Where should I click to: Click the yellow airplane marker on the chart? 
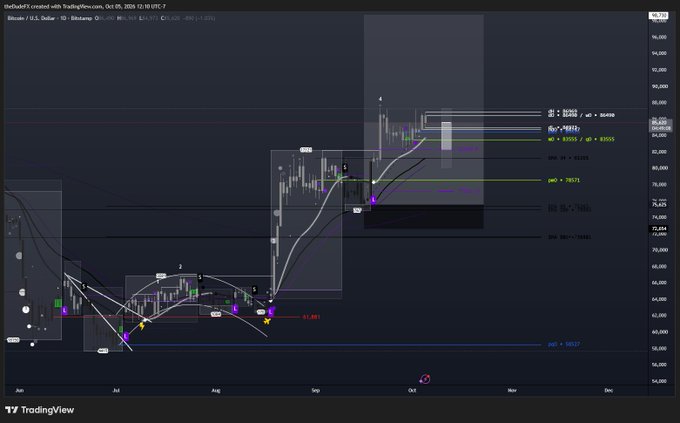coord(267,321)
